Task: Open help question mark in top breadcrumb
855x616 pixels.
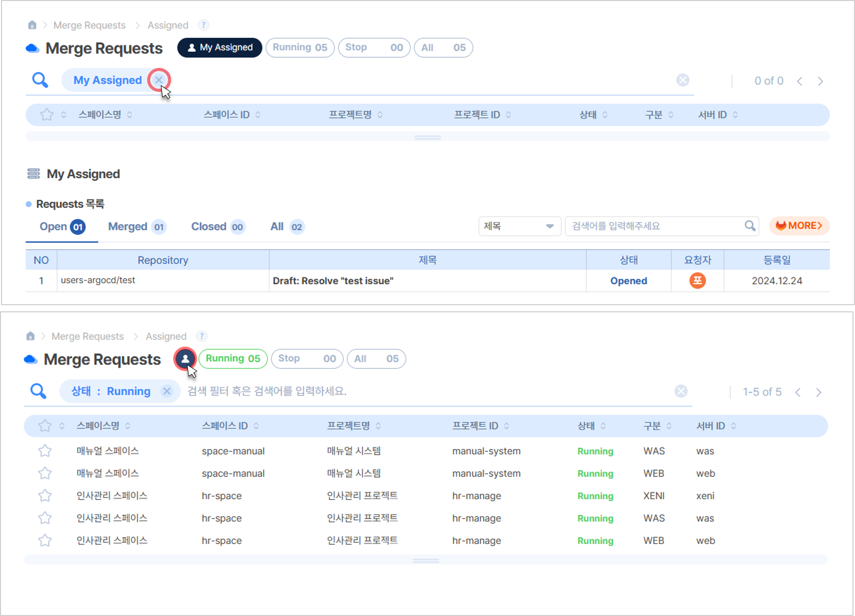Action: [x=203, y=24]
